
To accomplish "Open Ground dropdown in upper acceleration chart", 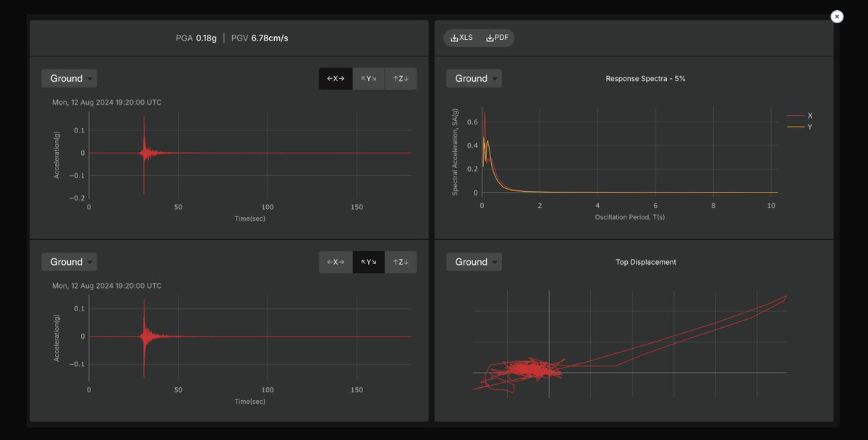I will tap(69, 78).
